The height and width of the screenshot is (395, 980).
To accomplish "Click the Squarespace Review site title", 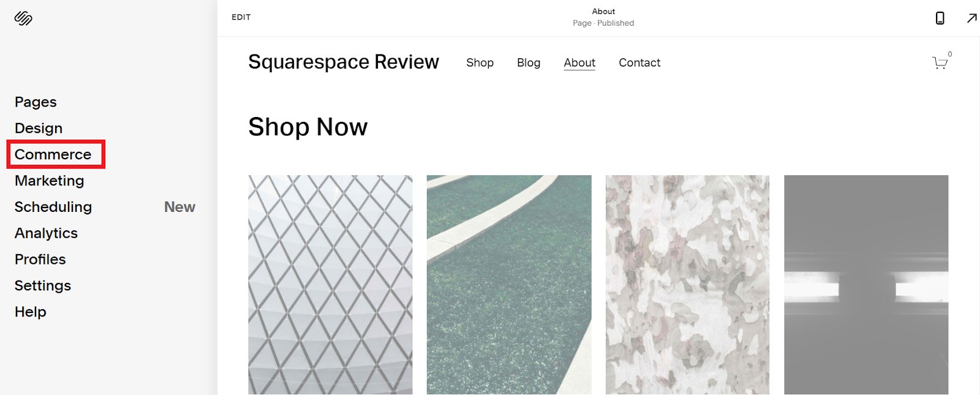I will click(344, 62).
